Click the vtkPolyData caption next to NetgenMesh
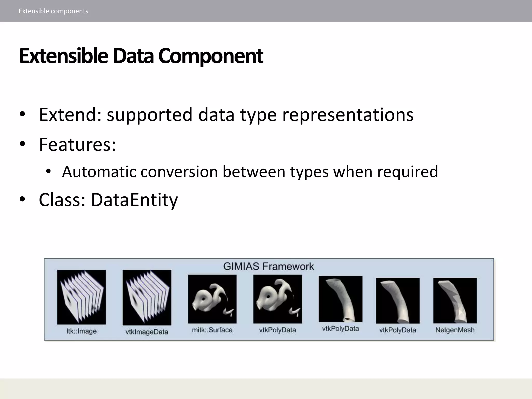 click(398, 330)
